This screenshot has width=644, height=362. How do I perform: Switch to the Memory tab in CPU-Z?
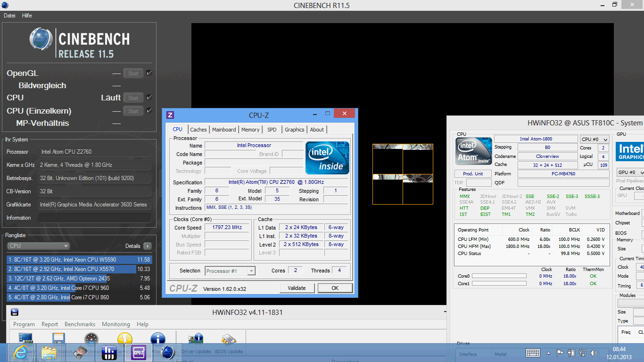pos(250,130)
